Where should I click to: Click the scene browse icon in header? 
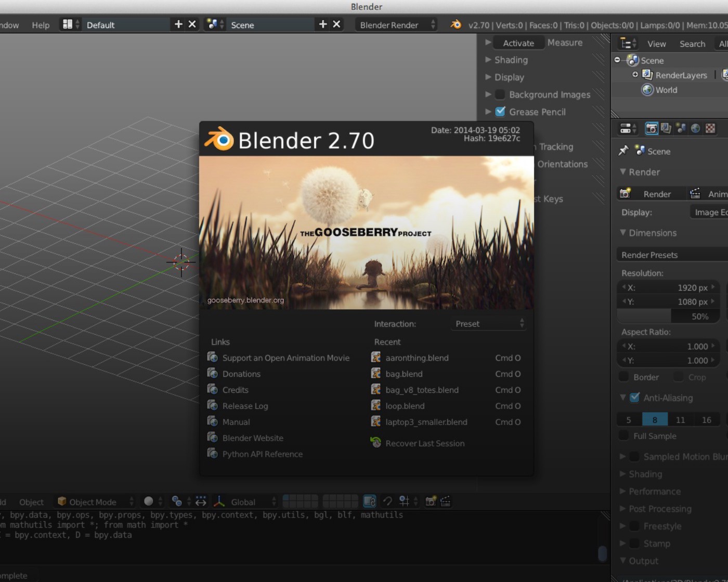(215, 24)
